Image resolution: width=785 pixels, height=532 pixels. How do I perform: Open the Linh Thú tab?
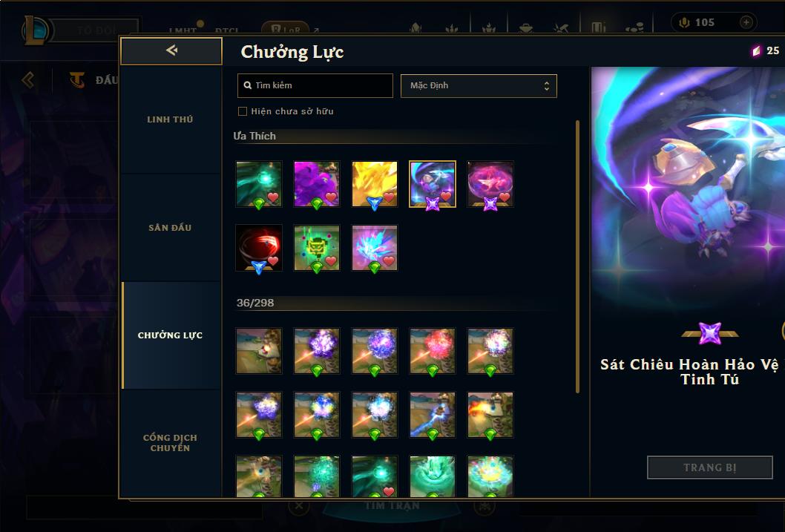coord(170,119)
